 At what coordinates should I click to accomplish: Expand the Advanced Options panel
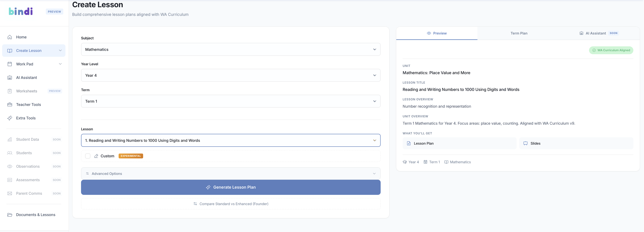pos(230,173)
